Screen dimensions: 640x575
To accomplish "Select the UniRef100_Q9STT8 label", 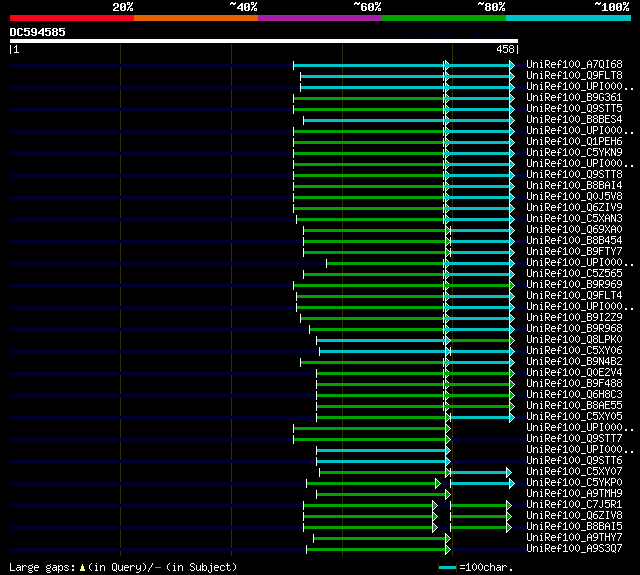I will click(x=574, y=175).
